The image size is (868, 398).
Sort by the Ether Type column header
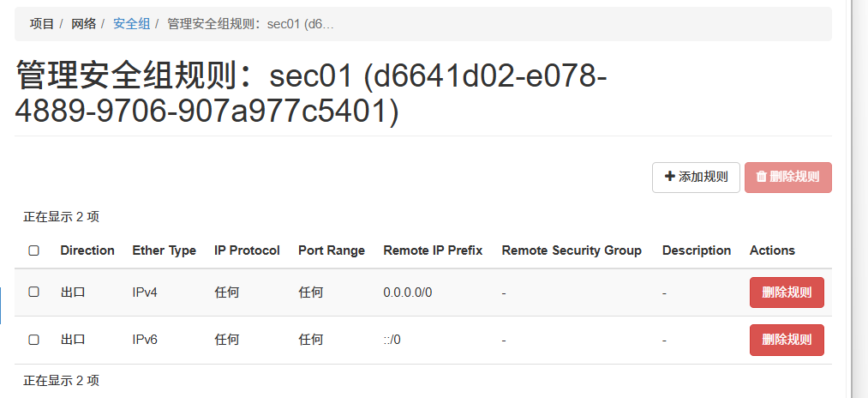[164, 250]
